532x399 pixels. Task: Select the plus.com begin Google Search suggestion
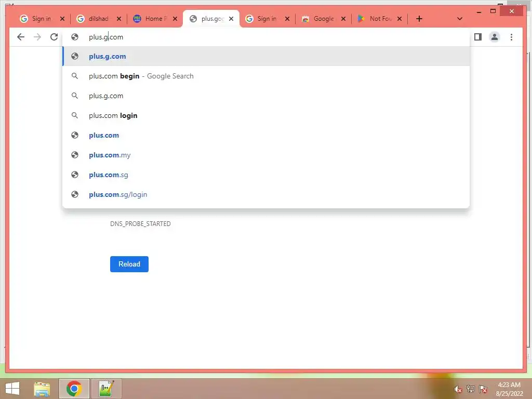point(266,76)
